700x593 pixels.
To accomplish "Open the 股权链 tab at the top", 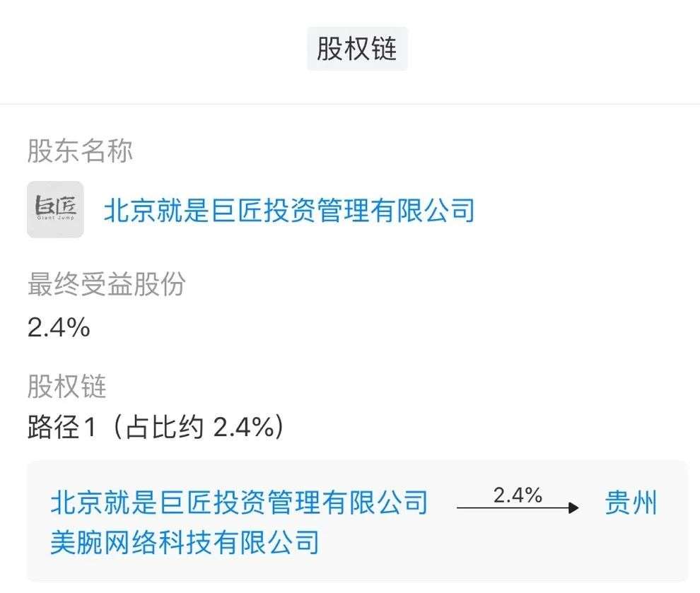I will [x=356, y=49].
